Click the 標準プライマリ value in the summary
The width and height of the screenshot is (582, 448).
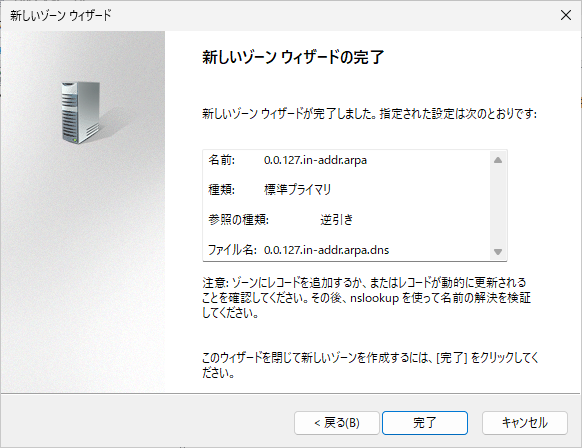298,190
